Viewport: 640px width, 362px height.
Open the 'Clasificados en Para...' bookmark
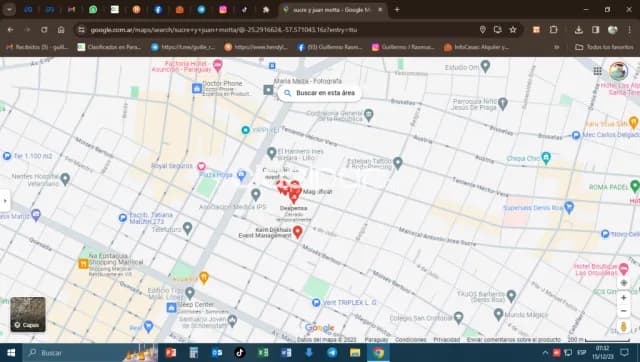point(109,47)
